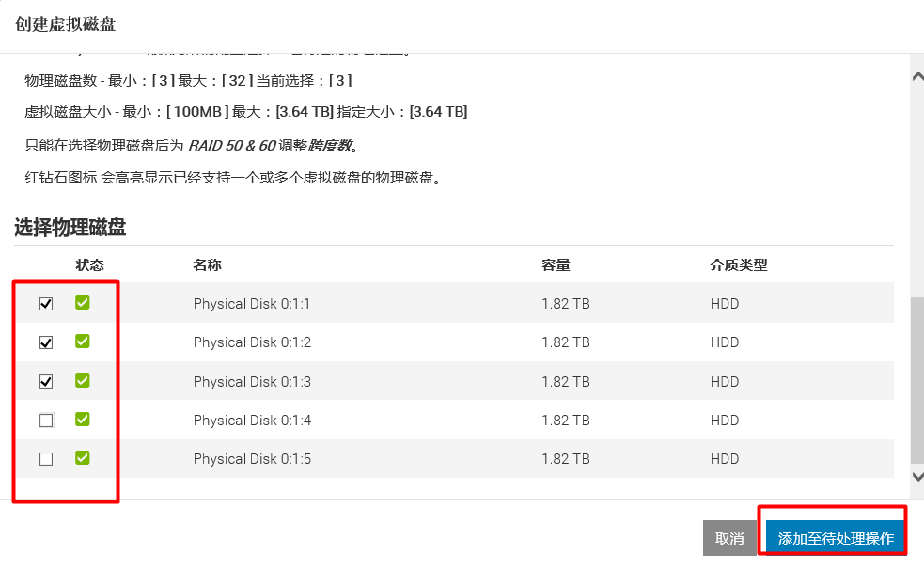Screen dimensions: 924x572
Task: Enable the checkbox for Physical Disk 0:1:5
Action: 45,458
